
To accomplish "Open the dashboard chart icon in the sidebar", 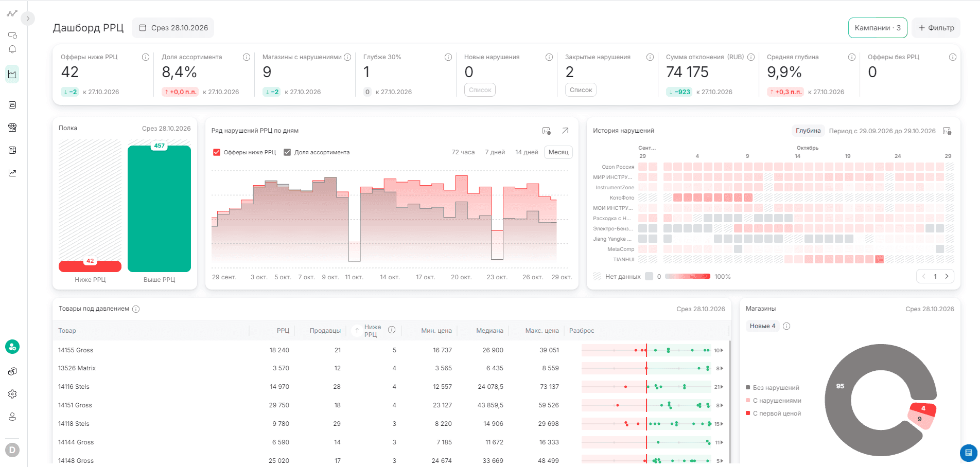I will (x=12, y=74).
